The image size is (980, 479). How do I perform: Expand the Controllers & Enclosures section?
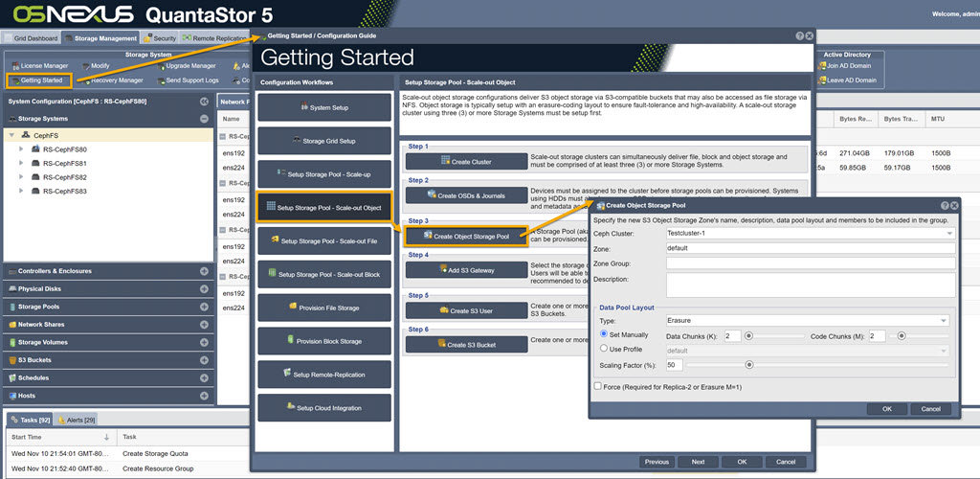[x=204, y=271]
